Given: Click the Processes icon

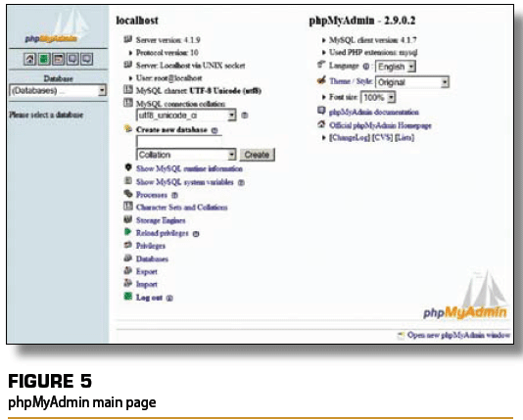Looking at the screenshot, I should [127, 193].
